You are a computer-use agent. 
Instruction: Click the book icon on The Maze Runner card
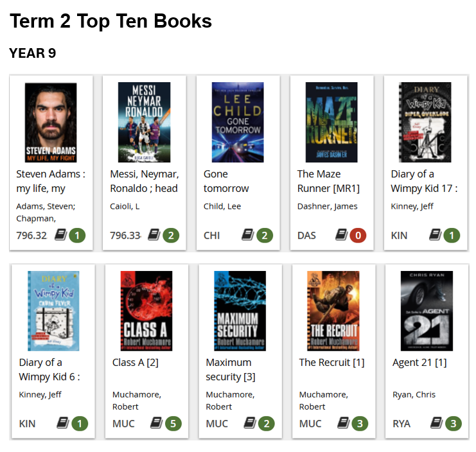tap(342, 235)
